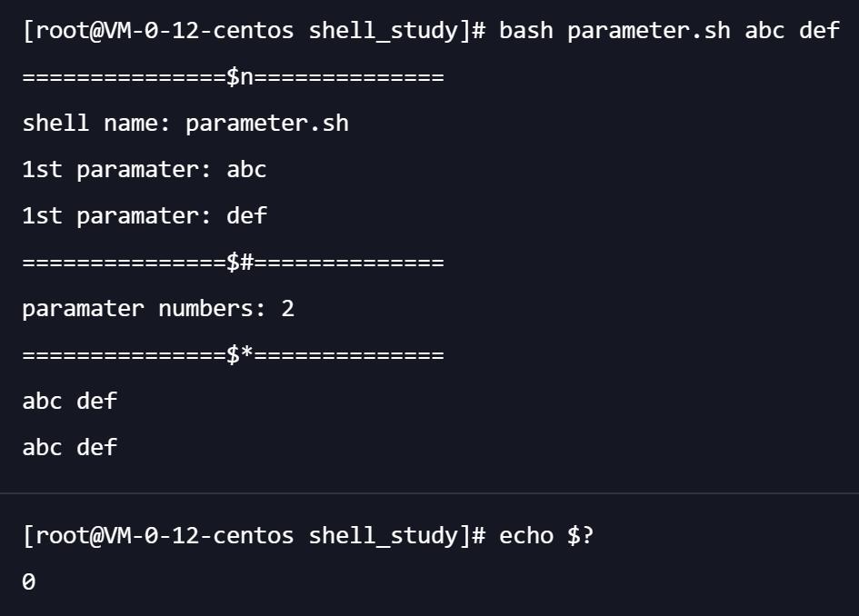Image resolution: width=859 pixels, height=616 pixels.
Task: Click the $? text after echo
Action: pyautogui.click(x=580, y=536)
